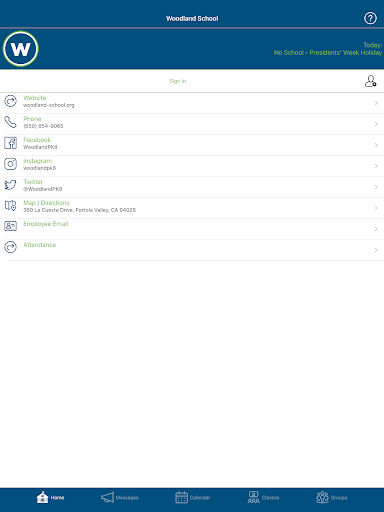The image size is (384, 512).
Task: Click the Phone label text
Action: [x=32, y=119]
